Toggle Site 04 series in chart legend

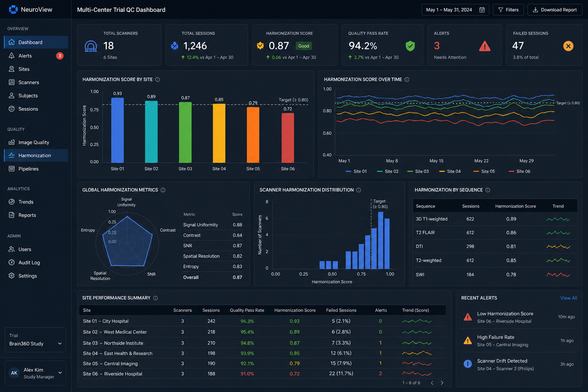(450, 171)
